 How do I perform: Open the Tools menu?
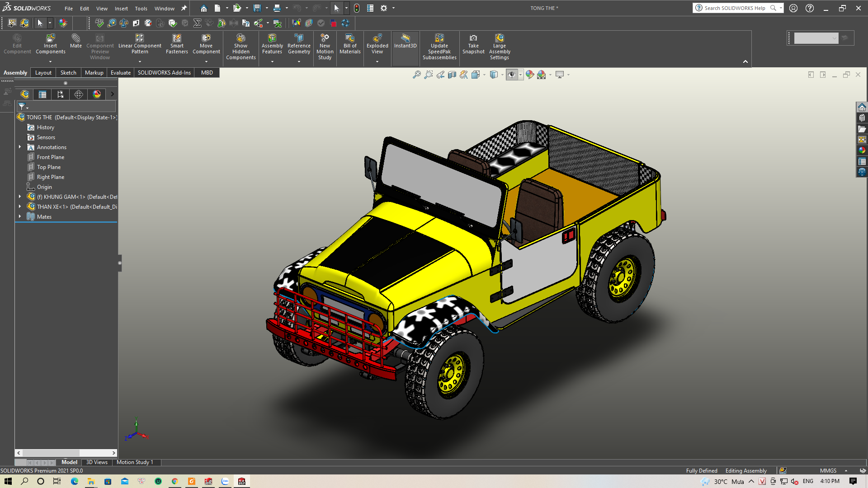(141, 8)
